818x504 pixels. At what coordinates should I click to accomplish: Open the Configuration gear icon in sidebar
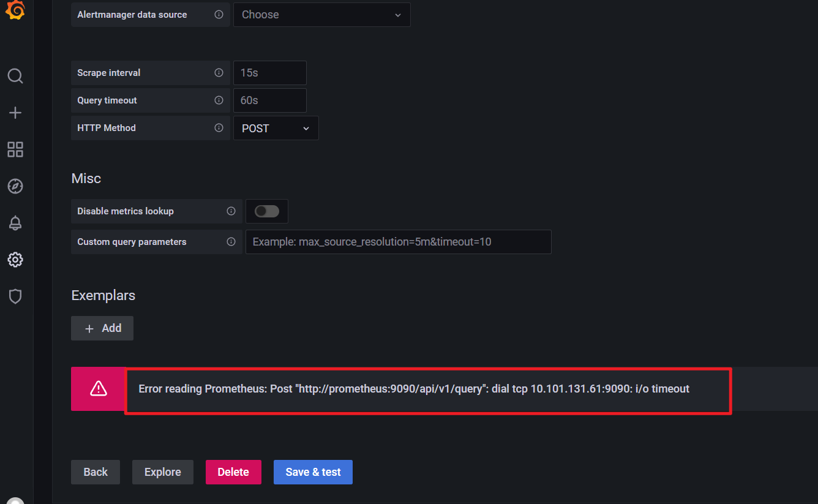pyautogui.click(x=15, y=260)
